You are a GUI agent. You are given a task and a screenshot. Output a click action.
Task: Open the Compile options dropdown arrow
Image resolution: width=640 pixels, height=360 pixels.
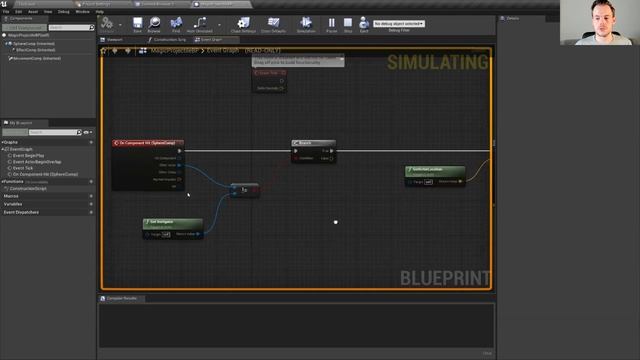click(x=120, y=25)
